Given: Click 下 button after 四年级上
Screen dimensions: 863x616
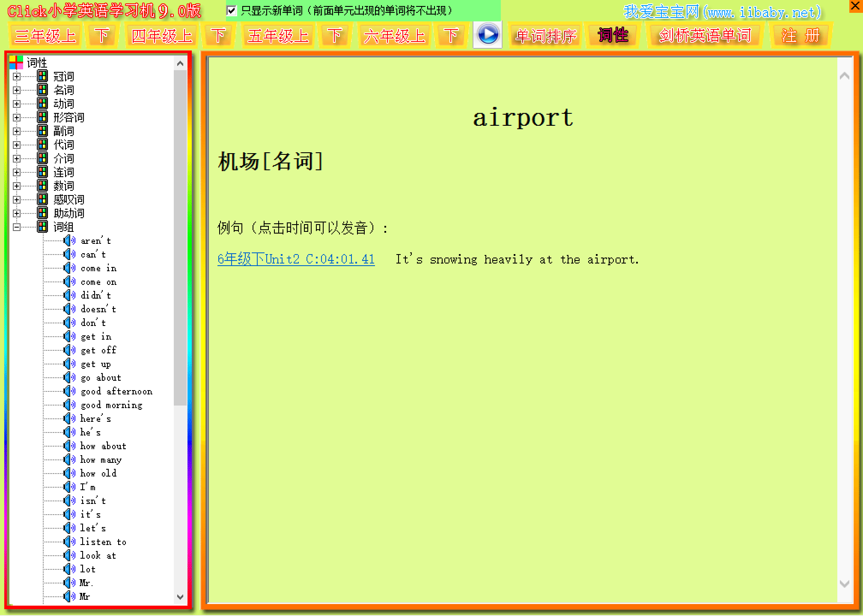Looking at the screenshot, I should click(x=218, y=36).
